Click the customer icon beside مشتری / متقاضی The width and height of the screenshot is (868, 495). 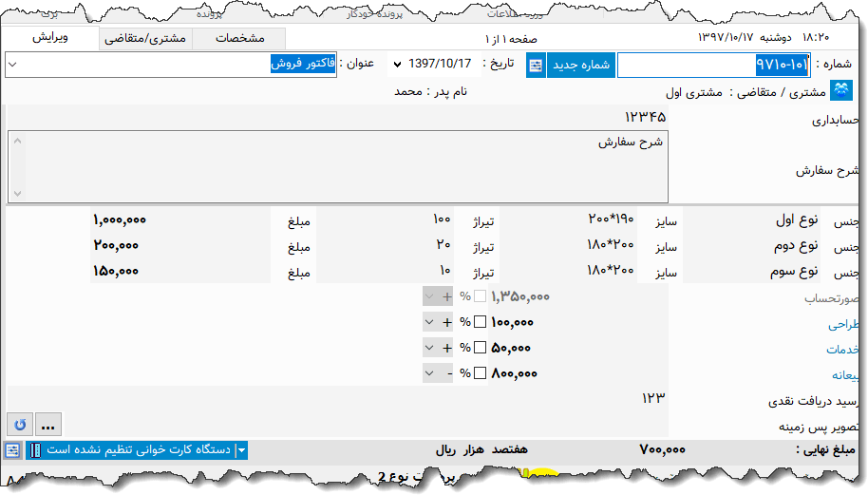click(x=841, y=91)
